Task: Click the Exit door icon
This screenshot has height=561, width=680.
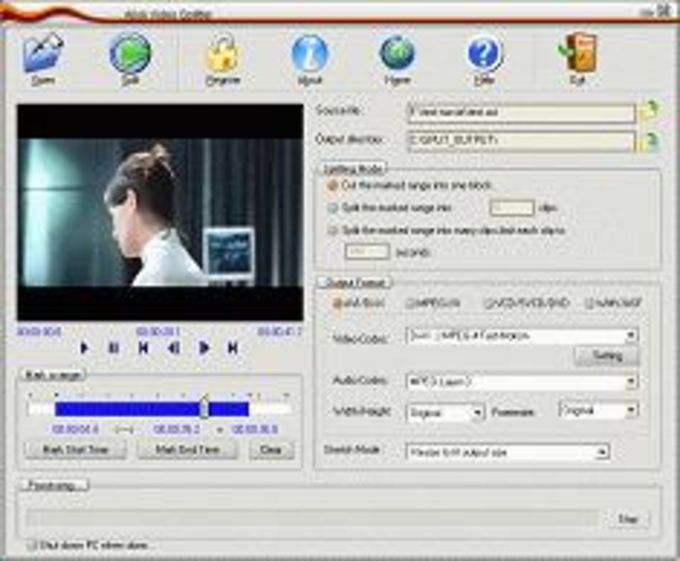Action: pyautogui.click(x=577, y=58)
